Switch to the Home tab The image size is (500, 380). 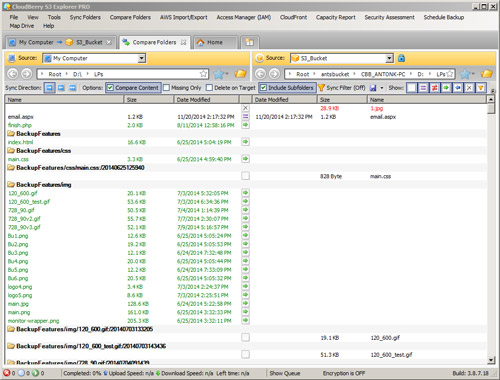click(x=215, y=42)
